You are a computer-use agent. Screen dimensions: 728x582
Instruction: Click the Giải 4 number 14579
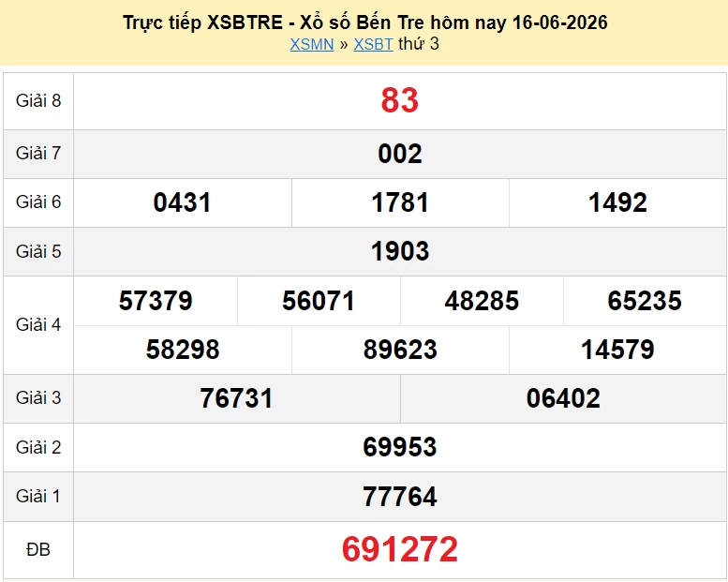click(x=617, y=350)
